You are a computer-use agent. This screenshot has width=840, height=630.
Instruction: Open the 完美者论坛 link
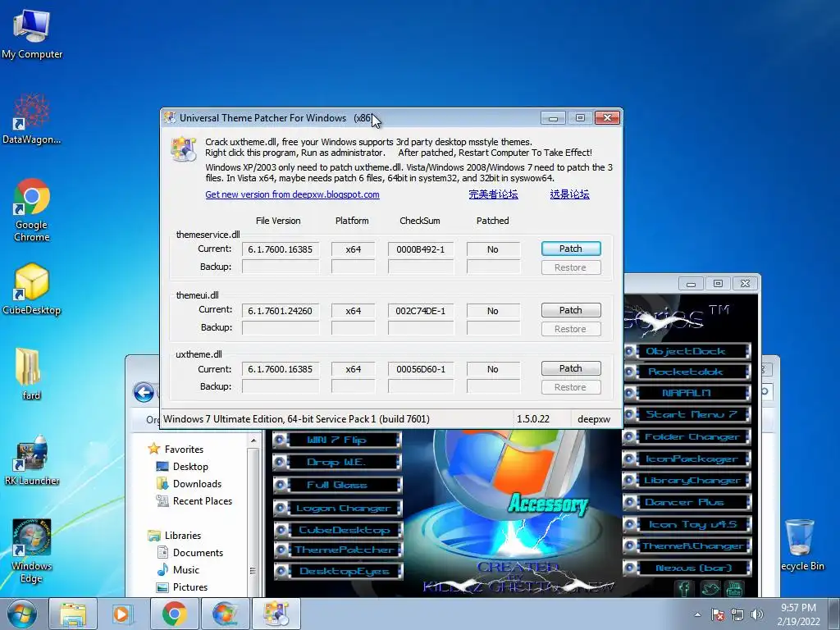[x=493, y=194]
